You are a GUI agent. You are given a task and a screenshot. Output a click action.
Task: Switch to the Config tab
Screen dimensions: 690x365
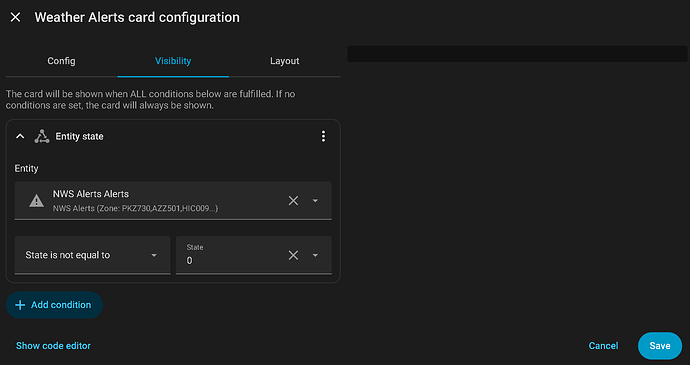tap(61, 61)
